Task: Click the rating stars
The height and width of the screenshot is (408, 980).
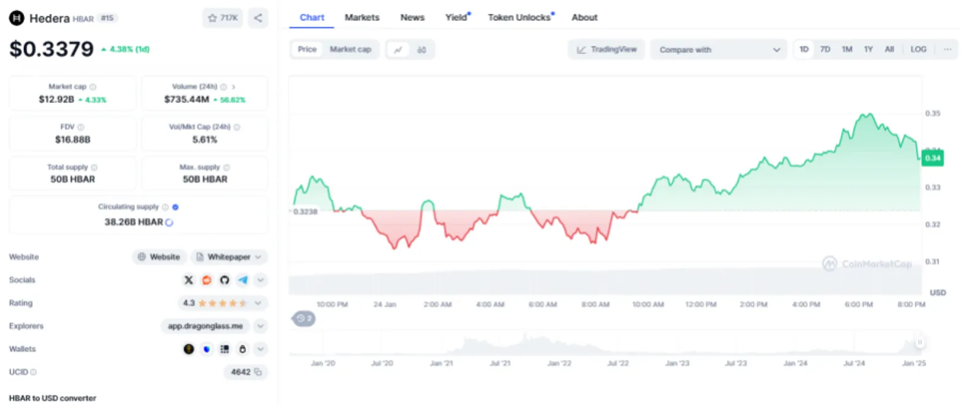Action: [x=222, y=303]
